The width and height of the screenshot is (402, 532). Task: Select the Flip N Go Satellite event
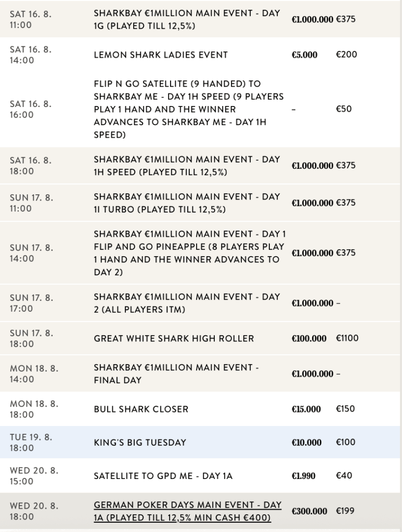(188, 109)
